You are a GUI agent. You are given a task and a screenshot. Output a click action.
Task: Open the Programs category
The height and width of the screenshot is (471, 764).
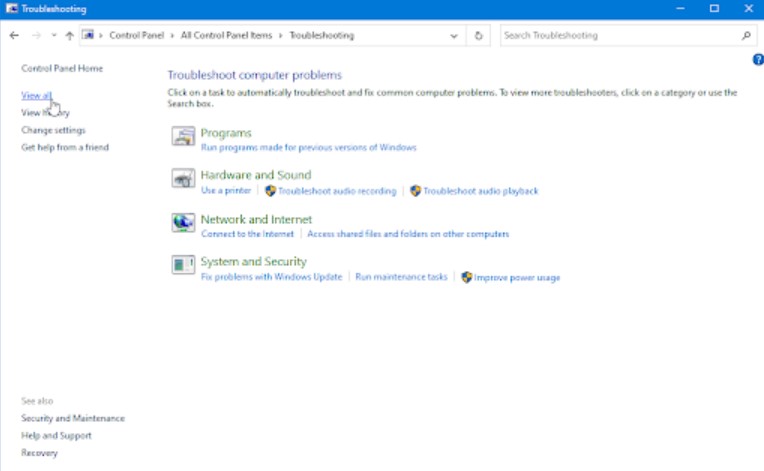(226, 133)
